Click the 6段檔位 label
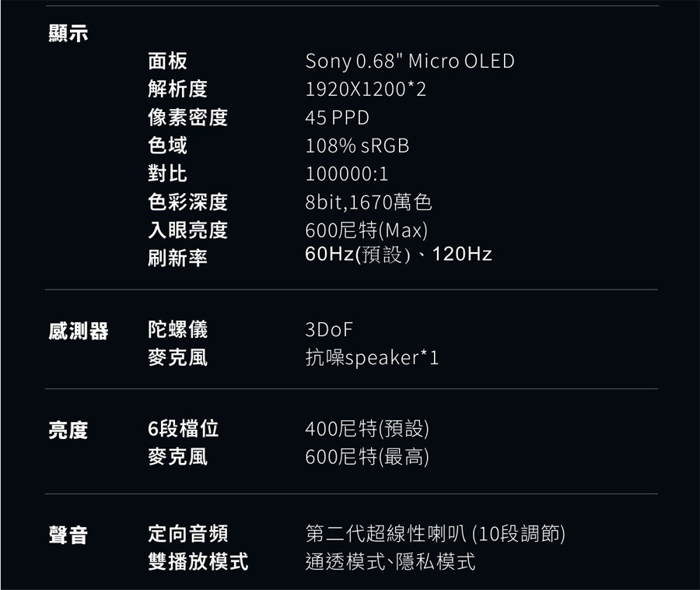700x590 pixels. coord(183,429)
